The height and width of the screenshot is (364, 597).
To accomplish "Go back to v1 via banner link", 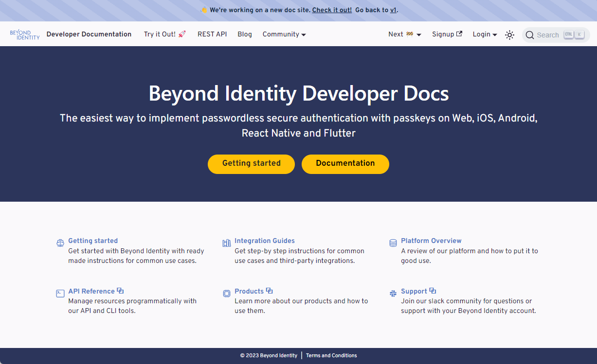I will (393, 10).
